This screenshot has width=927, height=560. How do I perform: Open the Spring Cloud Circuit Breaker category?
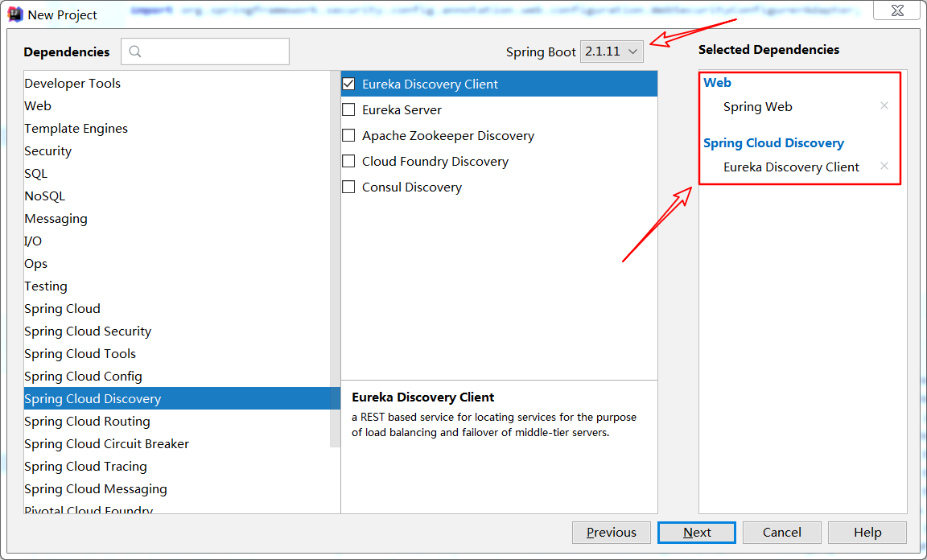[x=177, y=443]
